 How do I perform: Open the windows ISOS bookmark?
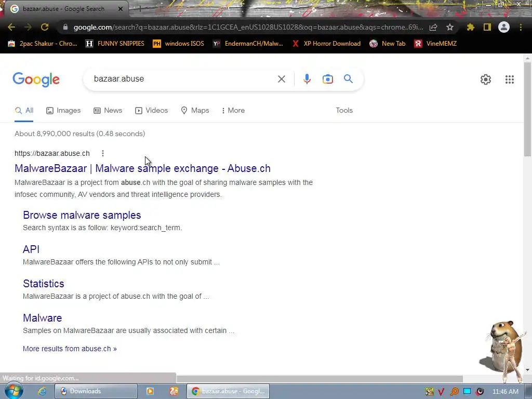179,44
